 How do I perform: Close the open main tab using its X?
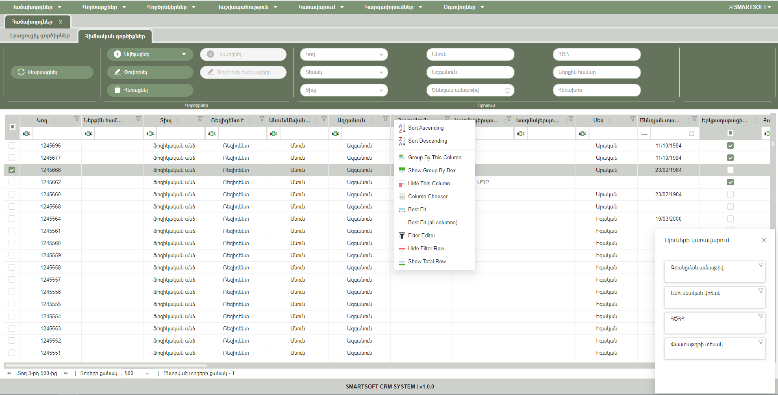(x=61, y=22)
